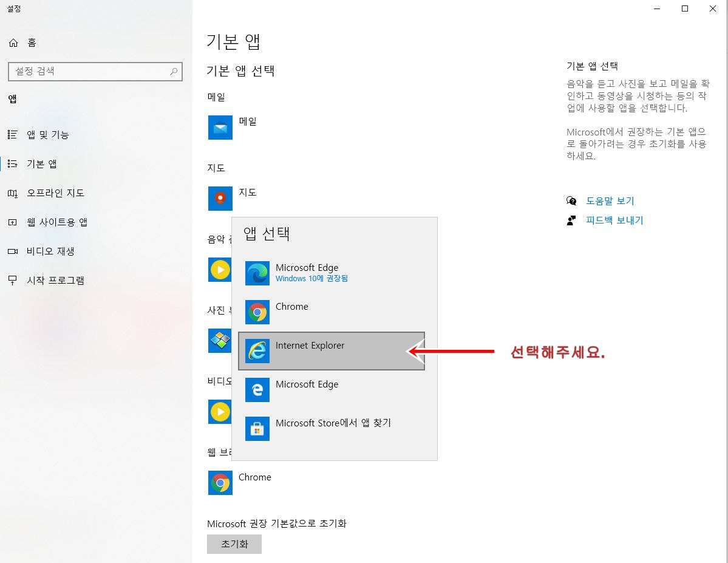The width and height of the screenshot is (728, 563).
Task: Open the '피드백 보내기' feedback link
Action: 614,220
